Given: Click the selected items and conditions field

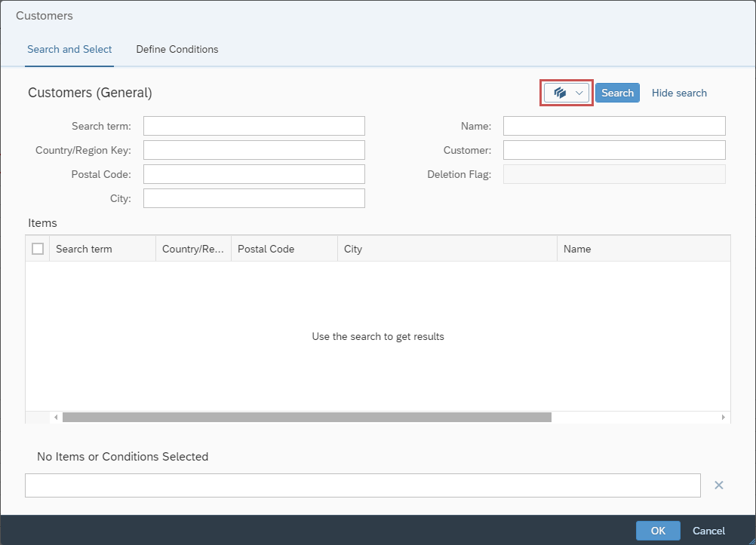Looking at the screenshot, I should [362, 485].
